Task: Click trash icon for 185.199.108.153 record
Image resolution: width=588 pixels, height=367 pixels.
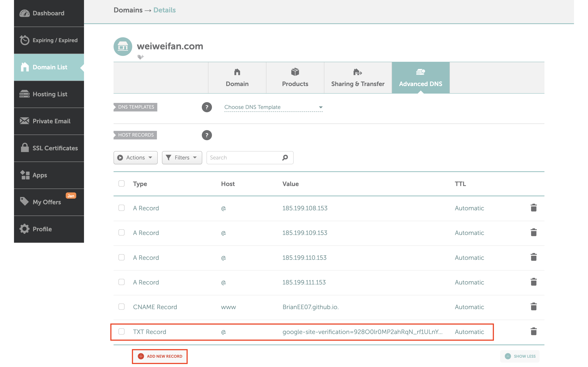Action: [x=533, y=208]
